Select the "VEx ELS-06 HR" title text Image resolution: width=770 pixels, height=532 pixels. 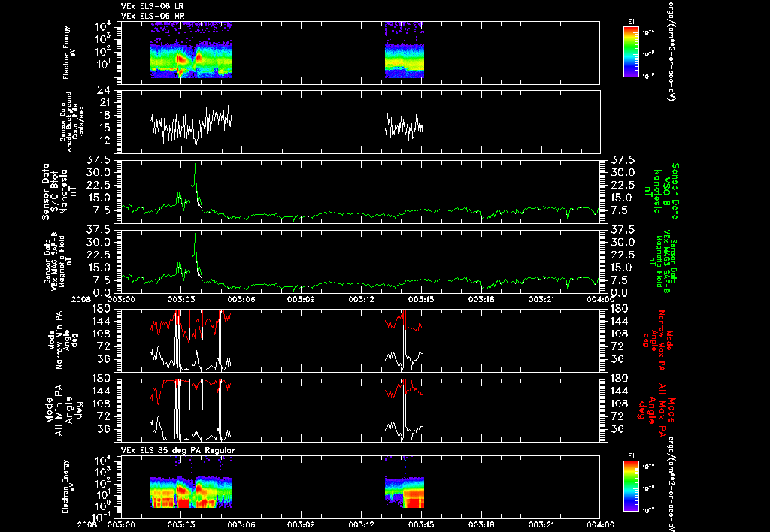[x=153, y=17]
